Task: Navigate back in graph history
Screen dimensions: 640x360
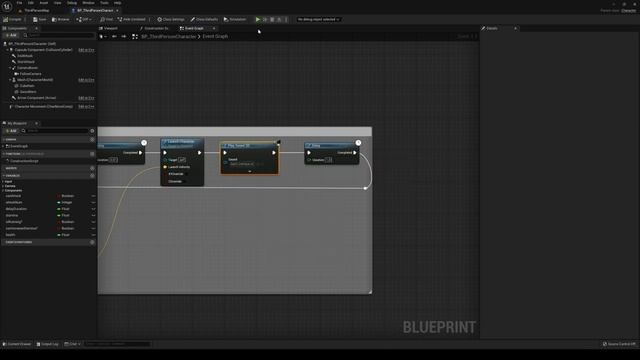Action: point(114,36)
